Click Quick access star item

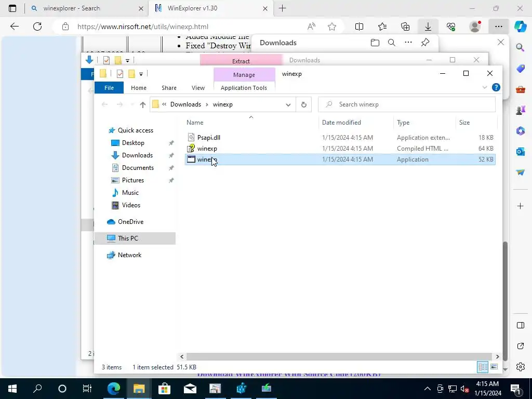[x=136, y=130]
